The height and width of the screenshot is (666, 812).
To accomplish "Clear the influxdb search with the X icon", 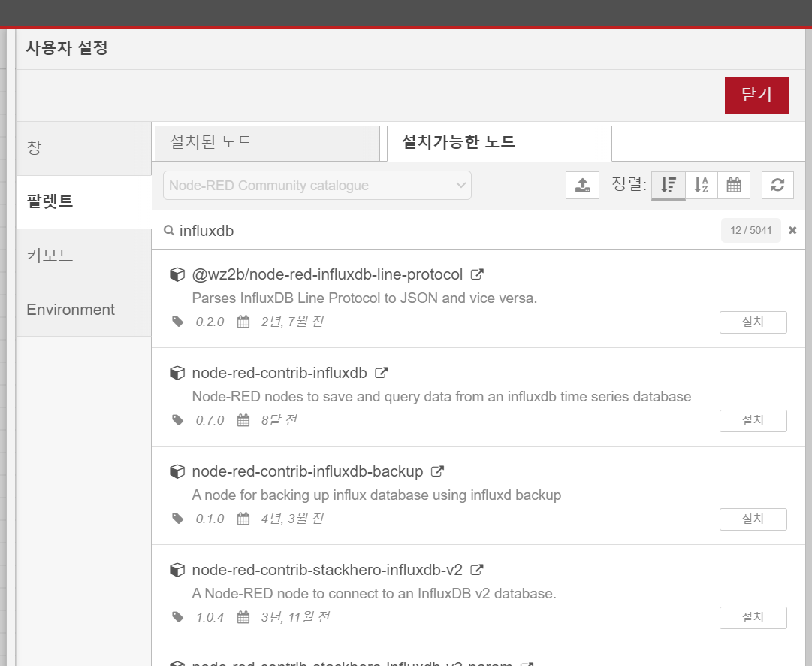I will click(x=792, y=230).
